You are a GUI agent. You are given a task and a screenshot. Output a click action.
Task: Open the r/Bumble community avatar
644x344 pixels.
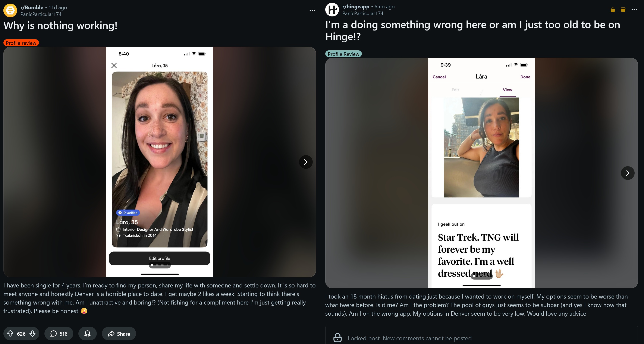pos(10,10)
